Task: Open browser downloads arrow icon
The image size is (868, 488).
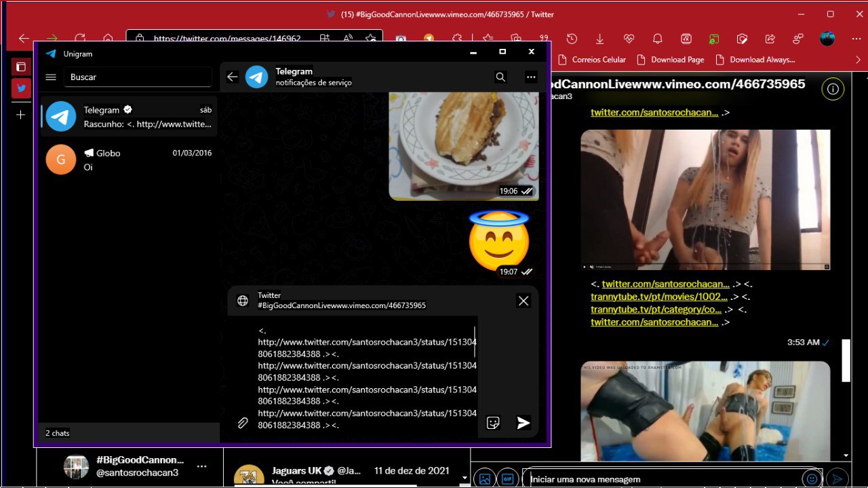Action: 599,39
